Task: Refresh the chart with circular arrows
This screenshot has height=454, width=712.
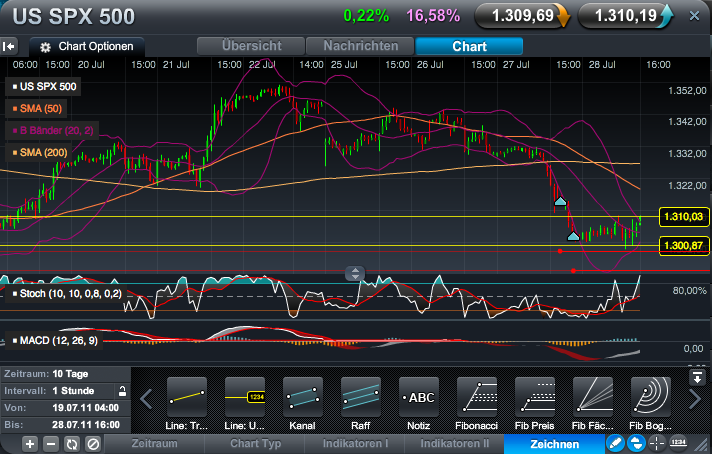Action: (x=72, y=444)
